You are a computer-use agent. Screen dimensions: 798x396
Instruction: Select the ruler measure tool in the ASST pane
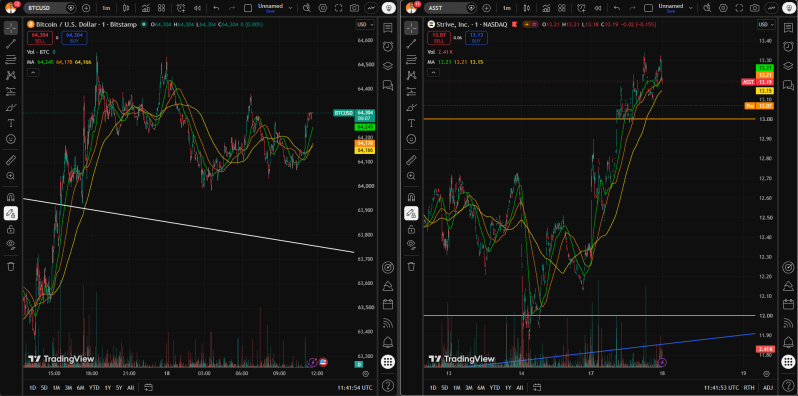pos(411,161)
